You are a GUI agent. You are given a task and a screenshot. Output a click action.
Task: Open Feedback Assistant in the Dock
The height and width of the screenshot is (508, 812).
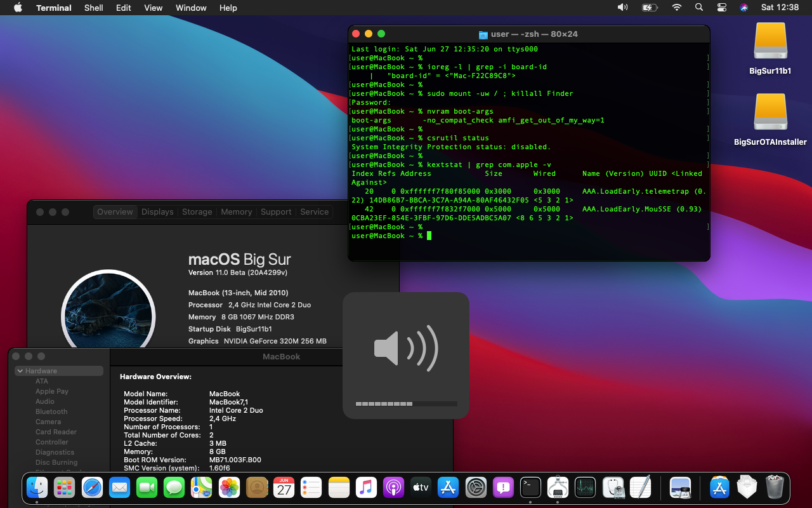[503, 488]
